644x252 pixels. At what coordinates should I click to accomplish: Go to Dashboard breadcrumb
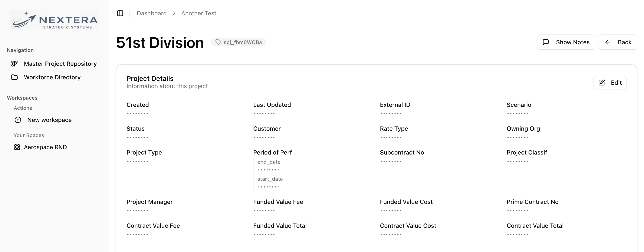click(x=151, y=13)
